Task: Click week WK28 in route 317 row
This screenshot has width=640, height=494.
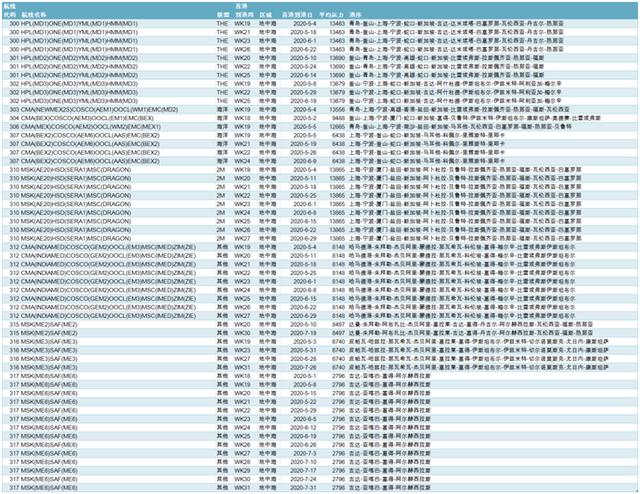Action: (x=242, y=462)
